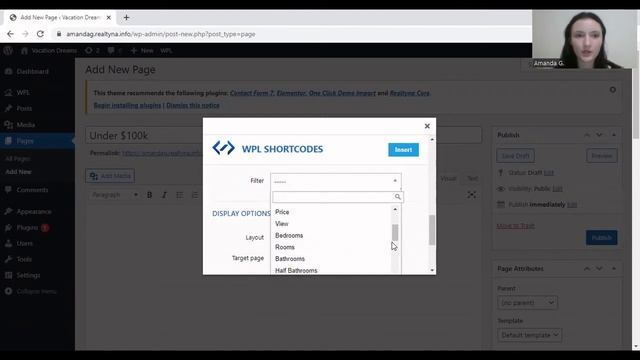Image resolution: width=640 pixels, height=360 pixels.
Task: Switch to the Visual editor tab
Action: pos(448,179)
